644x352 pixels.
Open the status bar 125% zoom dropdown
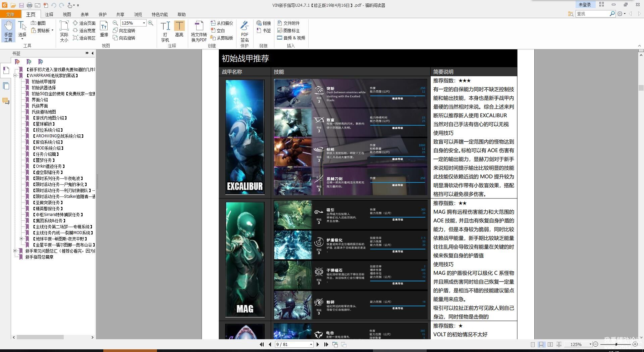coord(590,344)
